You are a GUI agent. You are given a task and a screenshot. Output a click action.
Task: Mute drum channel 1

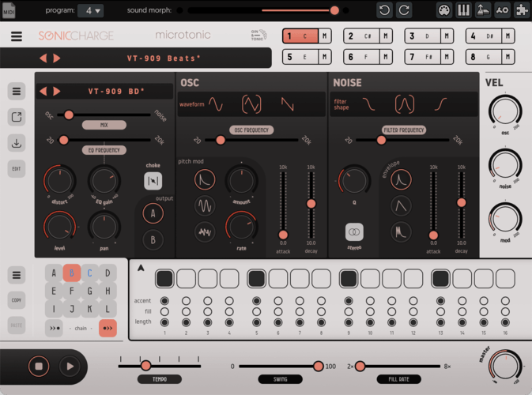click(x=325, y=36)
